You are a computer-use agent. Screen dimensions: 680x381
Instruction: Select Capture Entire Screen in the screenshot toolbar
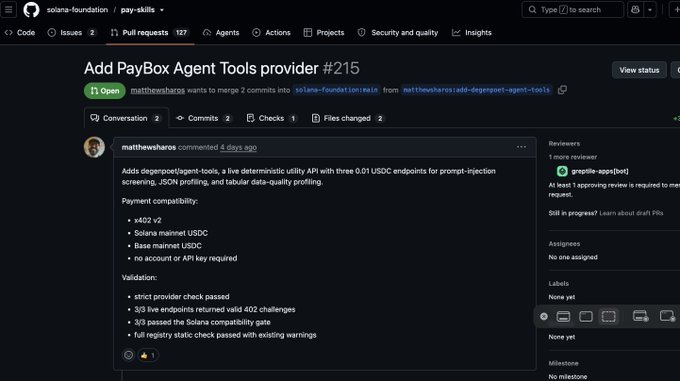(x=563, y=316)
